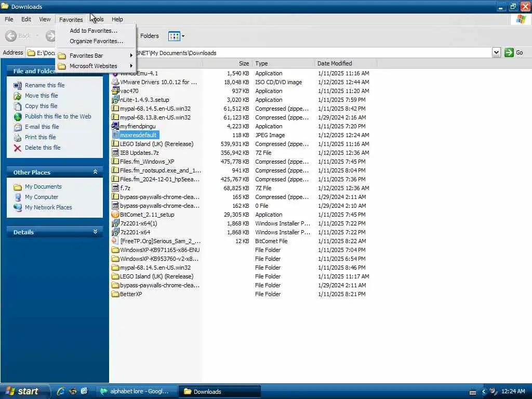Viewport: 532px width, 399px height.
Task: Select file nLite-1.4.9.3.setup
Action: (144, 100)
